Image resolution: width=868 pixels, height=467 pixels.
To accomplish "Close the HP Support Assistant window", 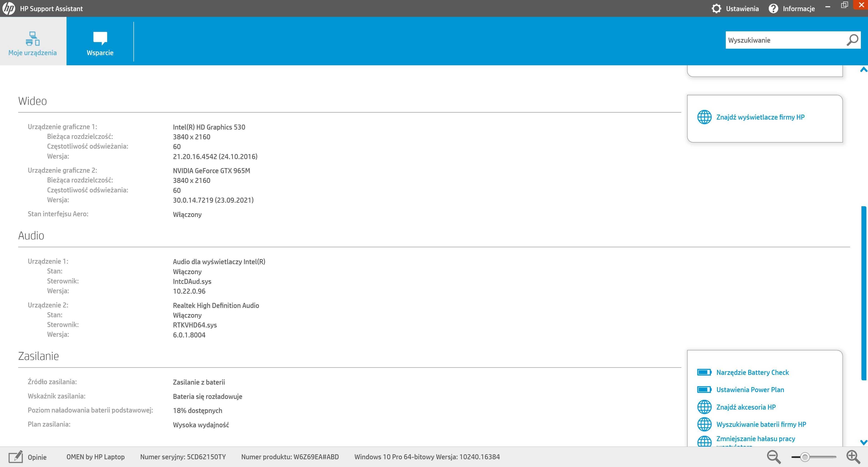I will click(861, 5).
